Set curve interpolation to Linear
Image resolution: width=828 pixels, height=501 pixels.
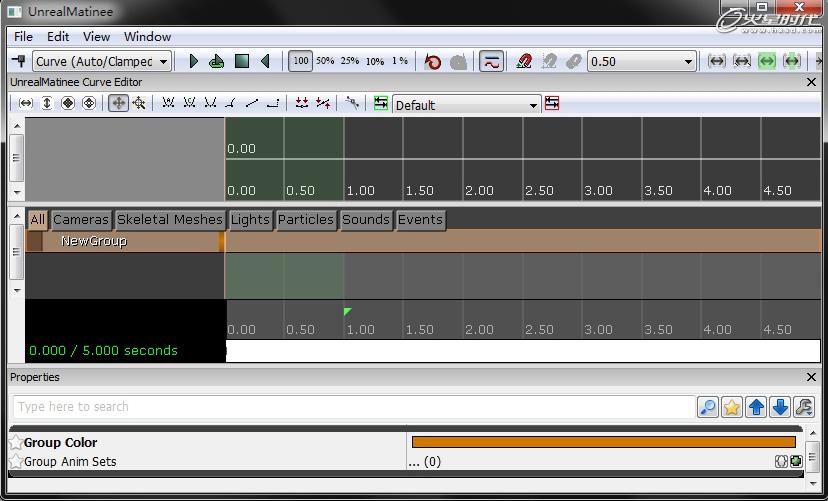pos(252,103)
